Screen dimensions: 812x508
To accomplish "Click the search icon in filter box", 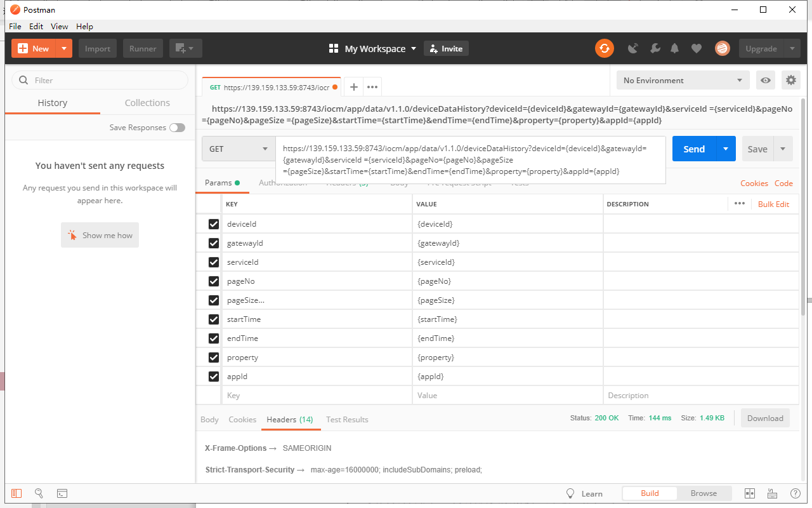I will [x=24, y=80].
